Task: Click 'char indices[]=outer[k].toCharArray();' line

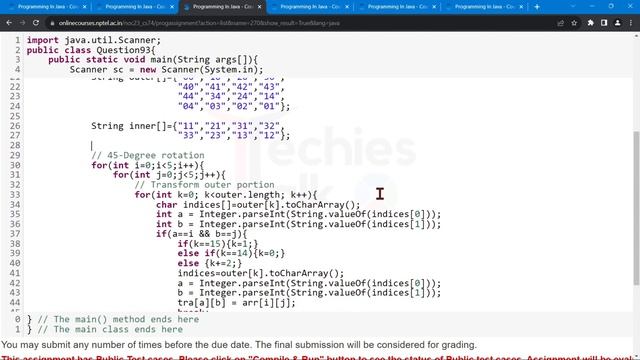Action: [258, 204]
